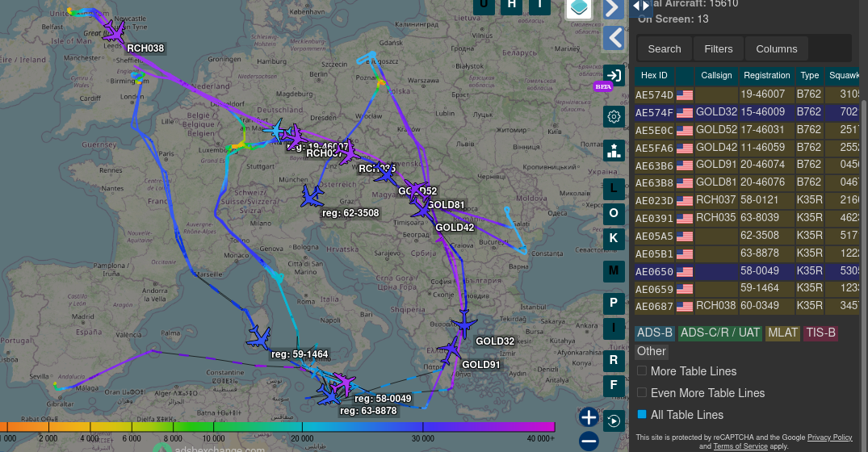868x452 pixels.
Task: Select table row AE05A5 62-3508
Action: (748, 236)
